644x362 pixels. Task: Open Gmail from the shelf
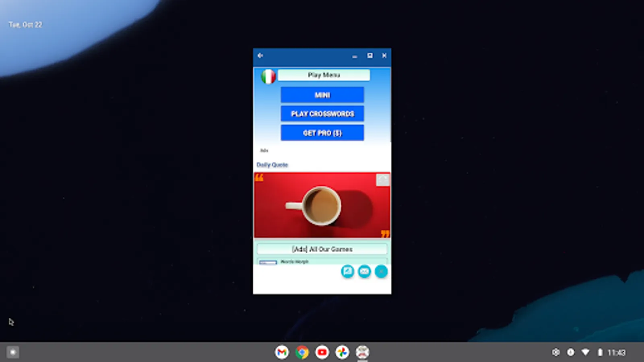[x=281, y=352]
